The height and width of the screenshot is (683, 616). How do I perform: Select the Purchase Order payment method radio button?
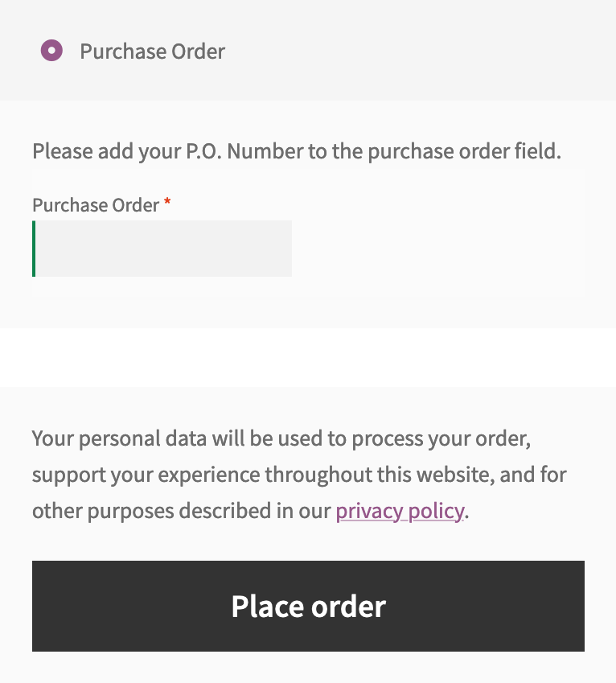click(x=52, y=51)
